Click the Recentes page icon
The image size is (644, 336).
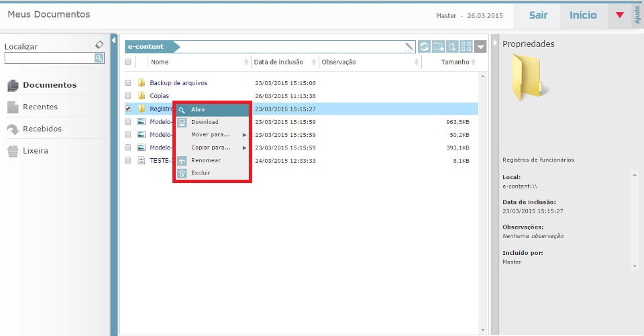[x=13, y=107]
